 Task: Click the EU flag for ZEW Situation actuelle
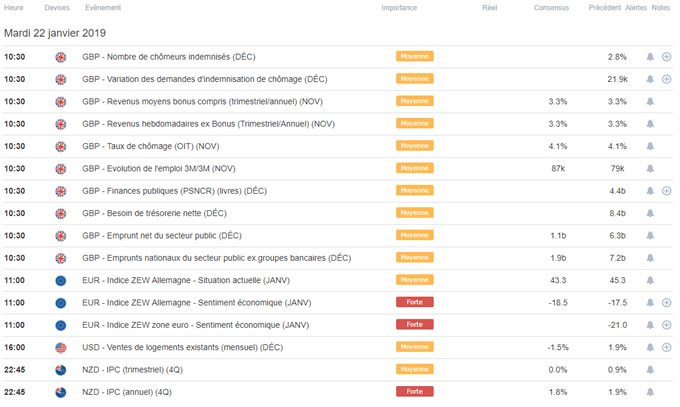(61, 281)
